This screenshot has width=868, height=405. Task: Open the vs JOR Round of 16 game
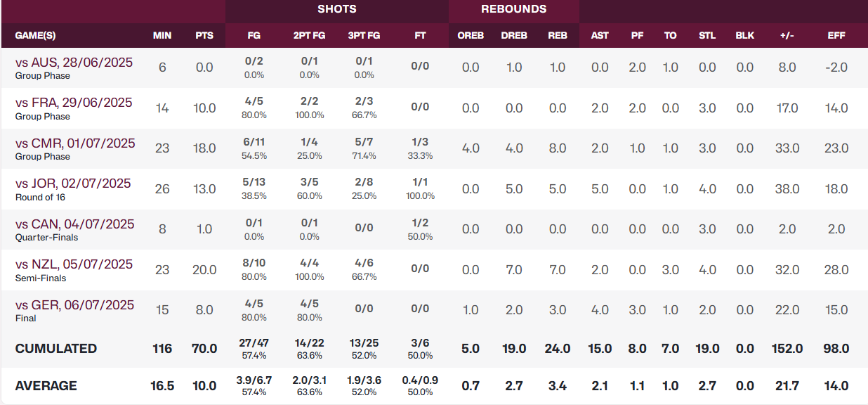pyautogui.click(x=73, y=184)
